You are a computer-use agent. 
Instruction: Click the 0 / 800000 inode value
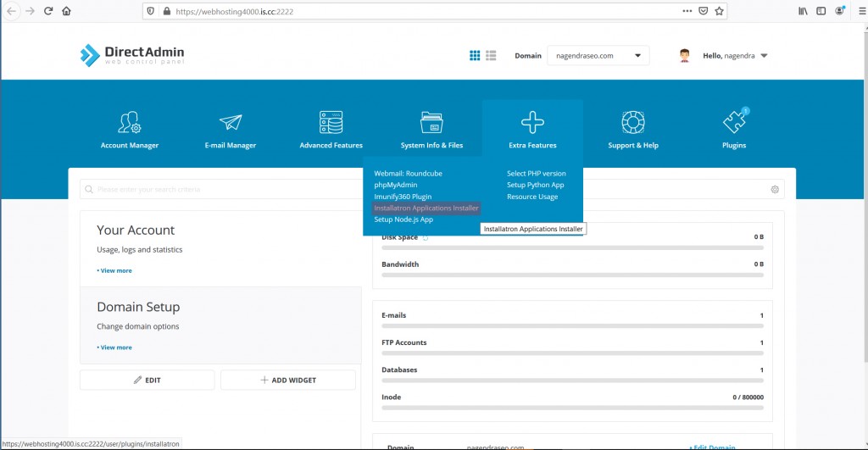748,397
